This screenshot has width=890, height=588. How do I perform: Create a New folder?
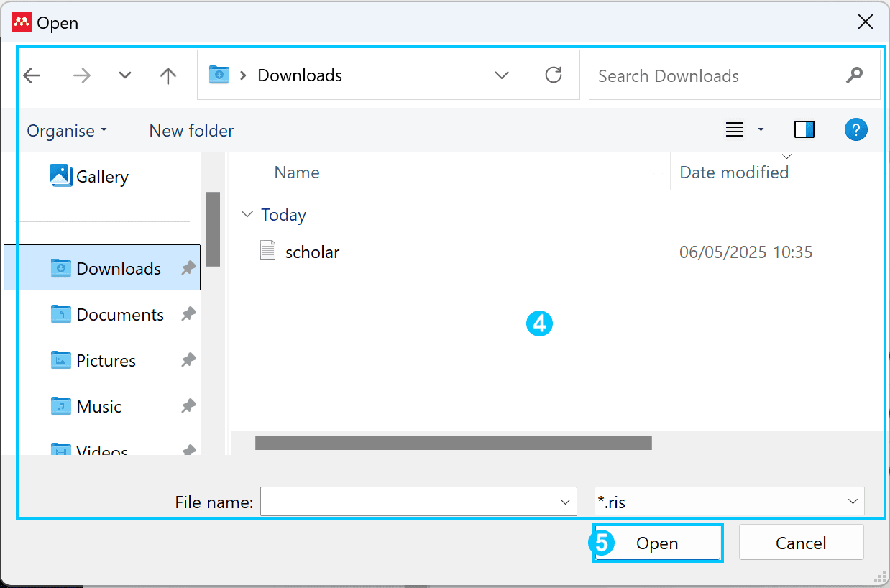pyautogui.click(x=191, y=131)
